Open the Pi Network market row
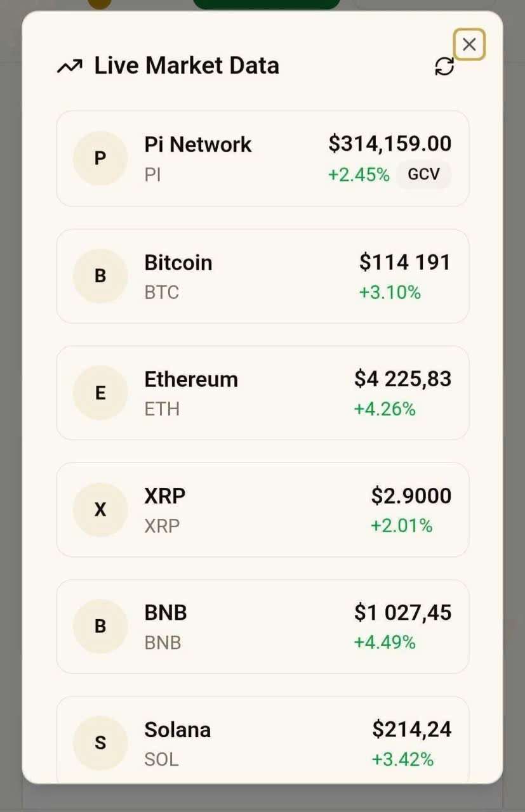525x812 pixels. coord(262,159)
